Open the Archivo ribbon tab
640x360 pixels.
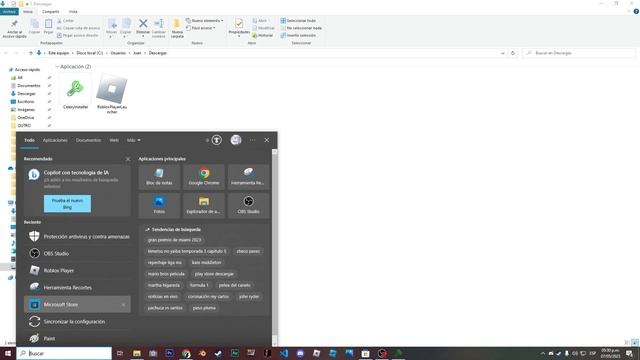click(9, 11)
